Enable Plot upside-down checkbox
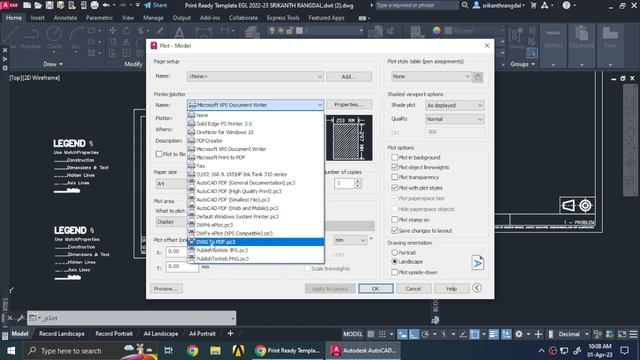 click(394, 272)
